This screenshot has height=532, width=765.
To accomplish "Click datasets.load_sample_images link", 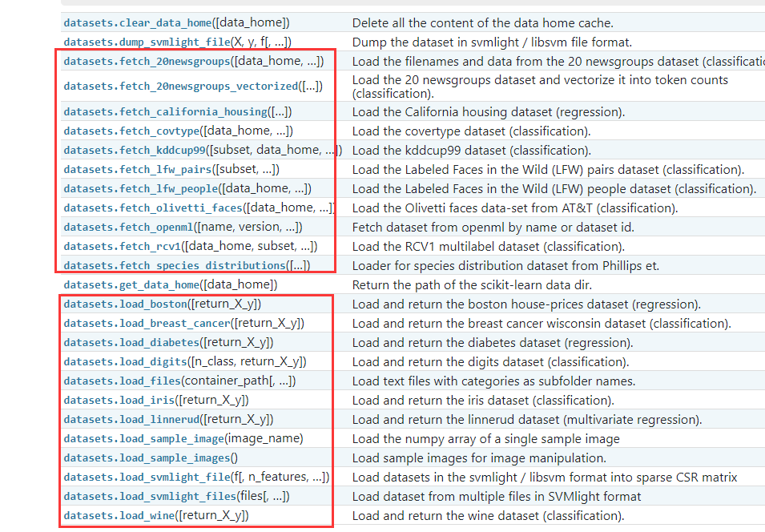I will [x=147, y=458].
